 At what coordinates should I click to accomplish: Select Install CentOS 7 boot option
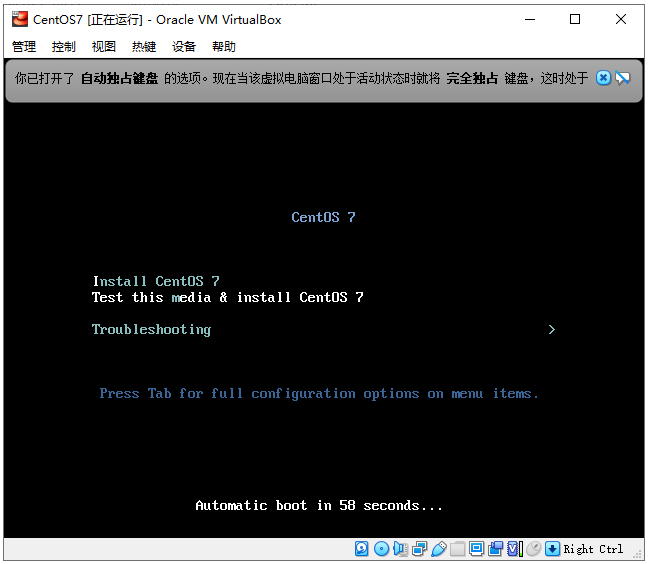(x=155, y=282)
